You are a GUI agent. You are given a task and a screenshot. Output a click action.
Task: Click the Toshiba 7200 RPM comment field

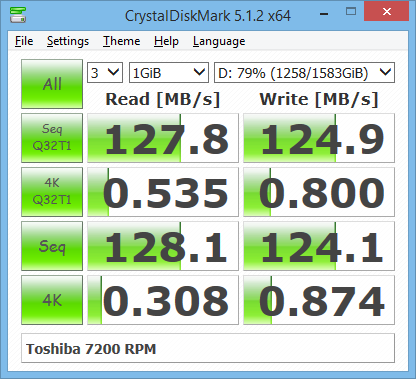[x=208, y=348]
